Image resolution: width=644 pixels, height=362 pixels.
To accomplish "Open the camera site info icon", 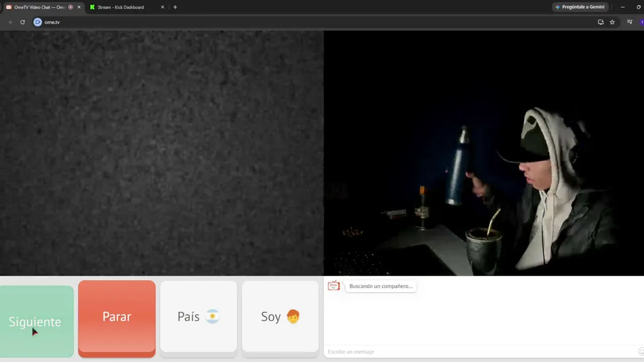I will [37, 22].
